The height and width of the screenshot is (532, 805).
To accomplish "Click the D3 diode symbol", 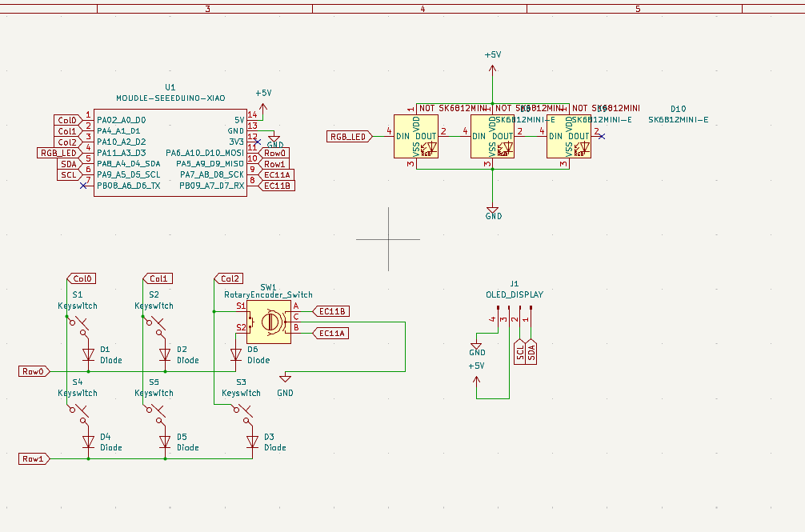I will coord(252,442).
